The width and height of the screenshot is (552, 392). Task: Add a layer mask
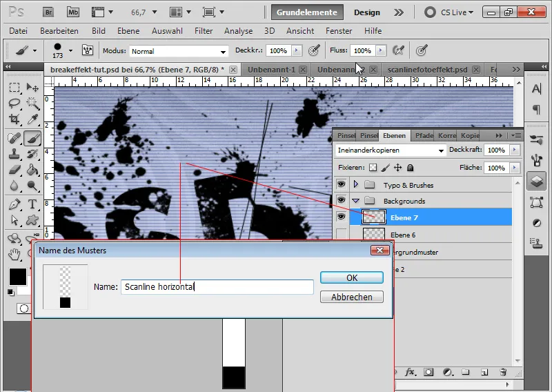click(428, 372)
